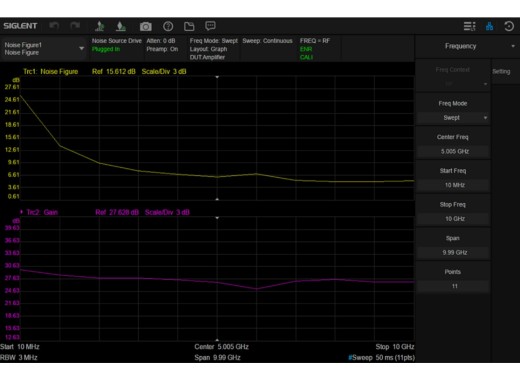Click the Trc2 active trace arrow indicator
Viewport: 520px width, 380px height.
[22, 212]
